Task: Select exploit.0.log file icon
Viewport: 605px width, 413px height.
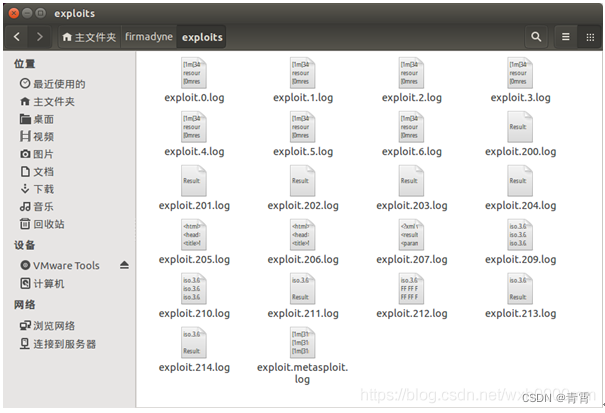Action: pyautogui.click(x=194, y=73)
